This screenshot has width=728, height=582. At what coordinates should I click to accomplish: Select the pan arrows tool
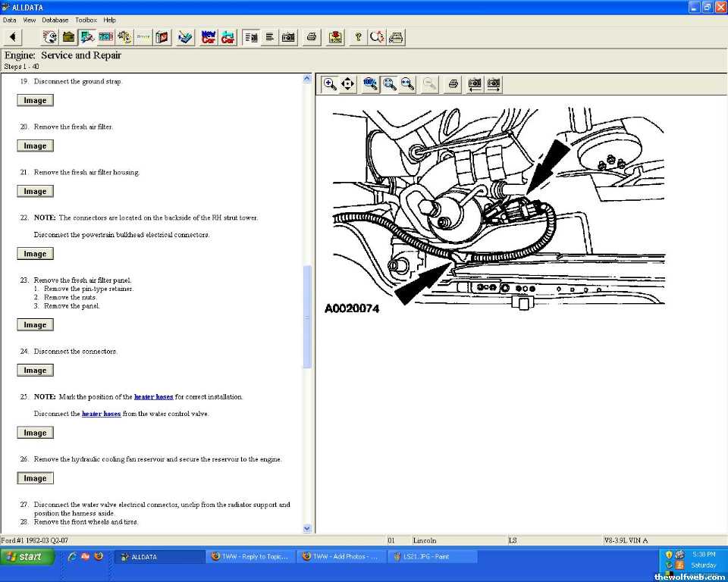(x=348, y=84)
